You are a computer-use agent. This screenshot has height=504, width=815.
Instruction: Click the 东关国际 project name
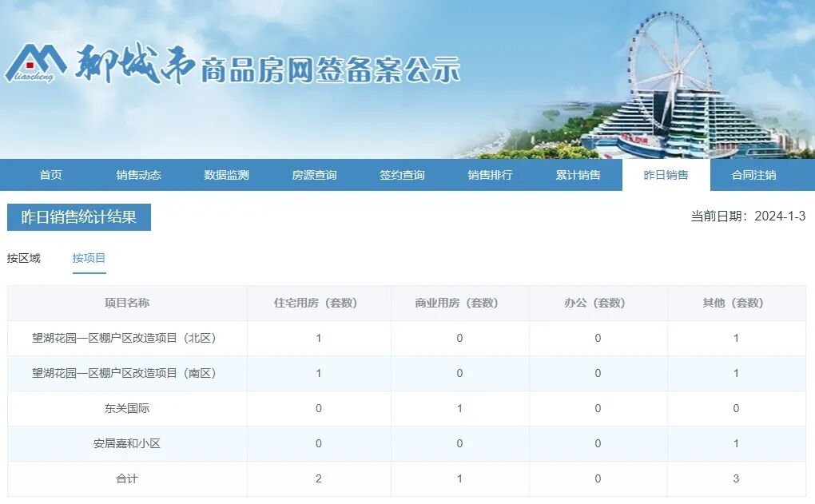point(125,408)
